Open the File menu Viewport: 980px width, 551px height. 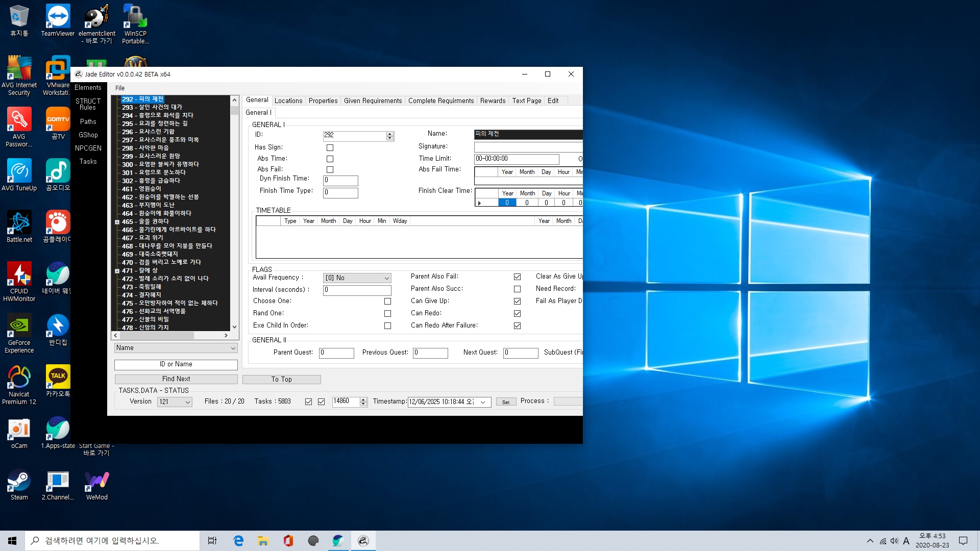coord(120,88)
